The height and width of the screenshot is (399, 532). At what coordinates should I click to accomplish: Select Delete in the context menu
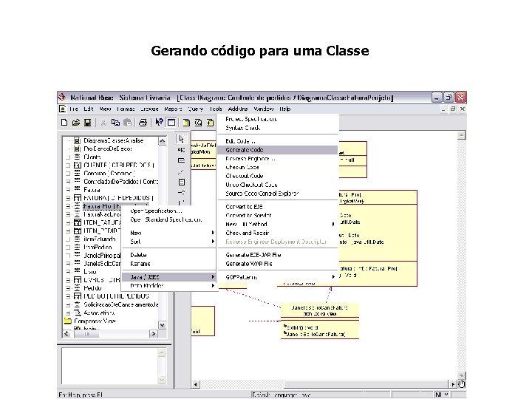click(168, 255)
